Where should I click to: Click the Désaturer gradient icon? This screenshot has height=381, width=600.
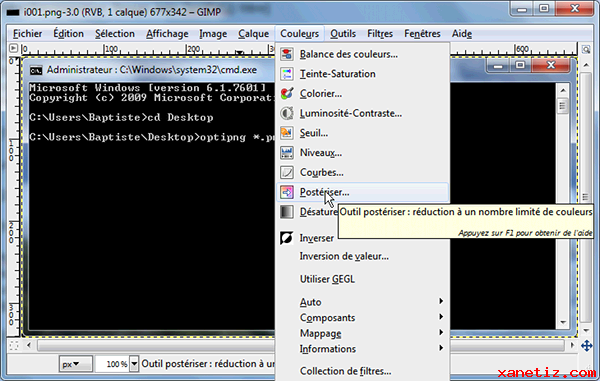pyautogui.click(x=287, y=212)
